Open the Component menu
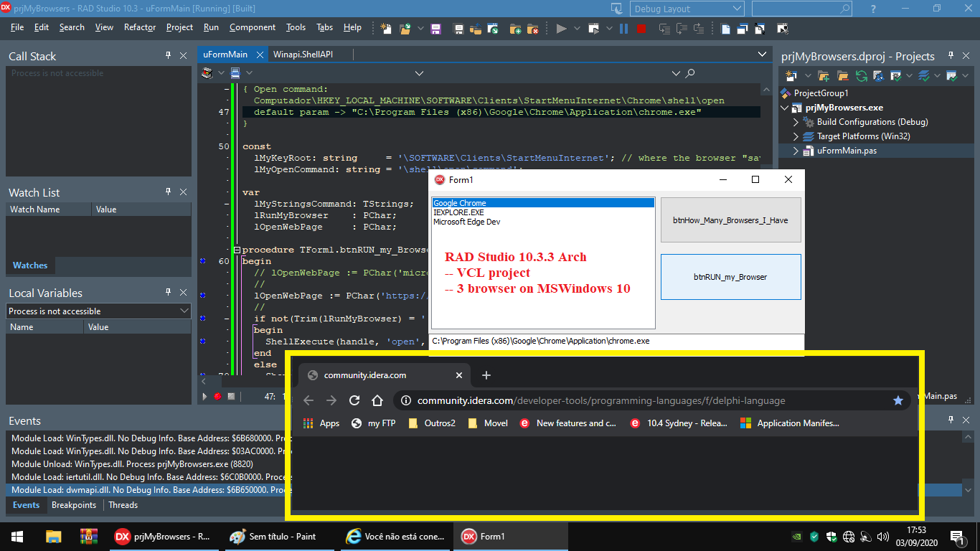 (x=253, y=27)
